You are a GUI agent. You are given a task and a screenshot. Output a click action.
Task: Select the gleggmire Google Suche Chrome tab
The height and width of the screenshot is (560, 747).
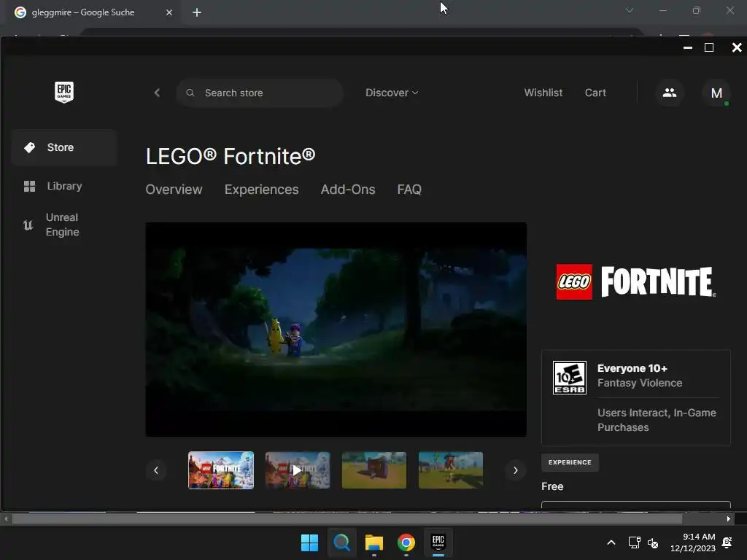[94, 12]
